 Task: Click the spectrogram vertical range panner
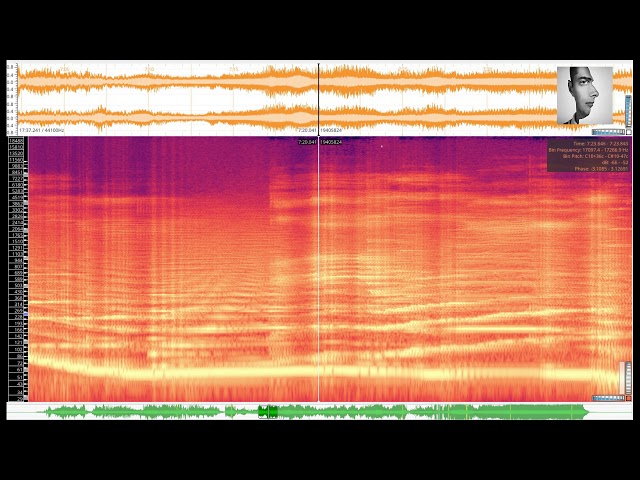click(621, 377)
